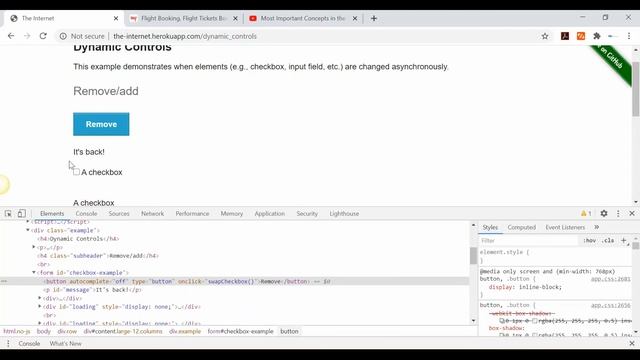Open a new browser tab
This screenshot has height=360, width=640.
tap(374, 18)
